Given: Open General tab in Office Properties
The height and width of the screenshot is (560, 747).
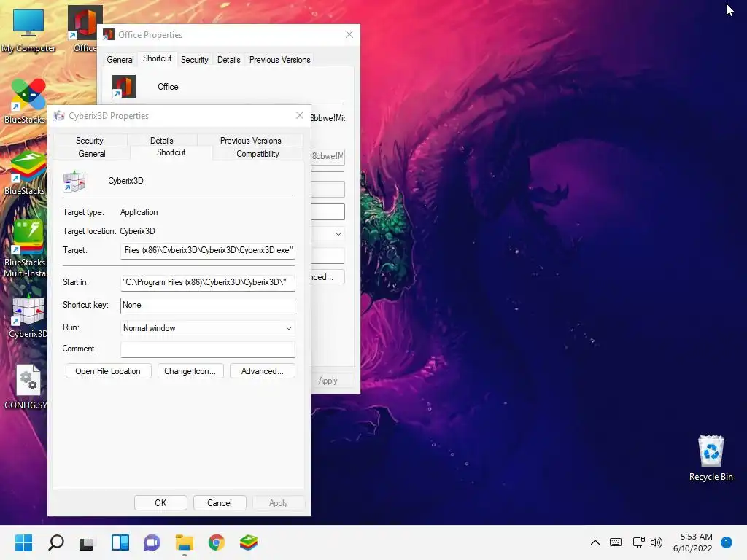Looking at the screenshot, I should pyautogui.click(x=120, y=60).
